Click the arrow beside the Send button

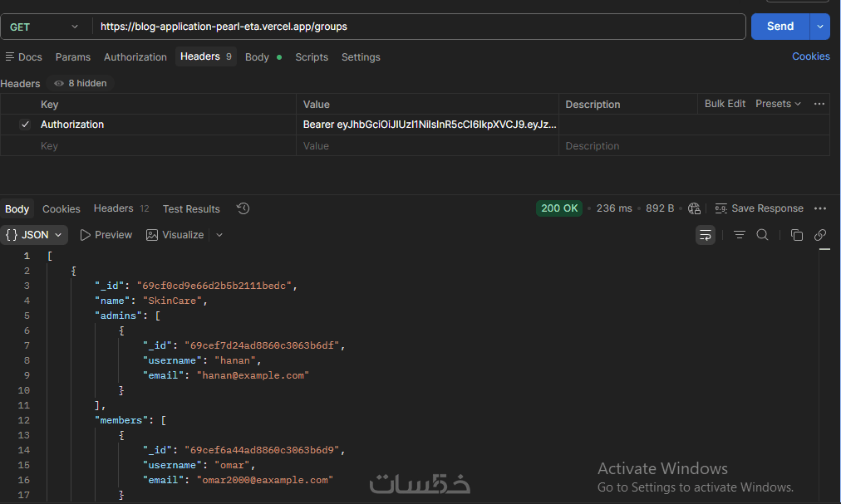pyautogui.click(x=820, y=27)
